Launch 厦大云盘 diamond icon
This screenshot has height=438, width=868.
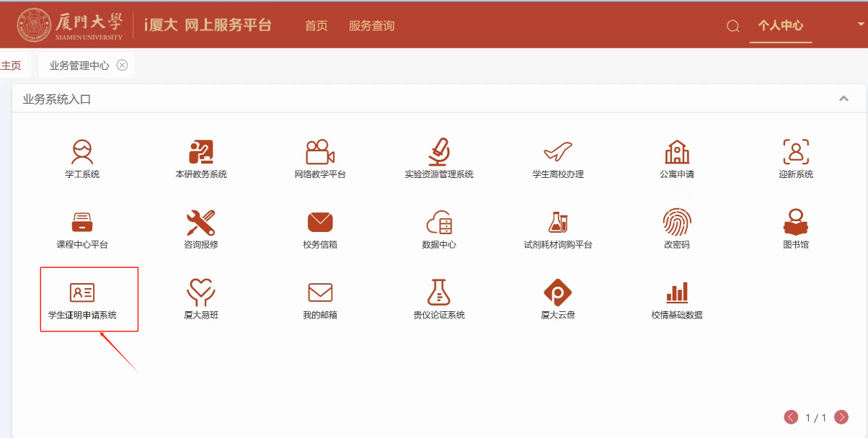pyautogui.click(x=558, y=292)
